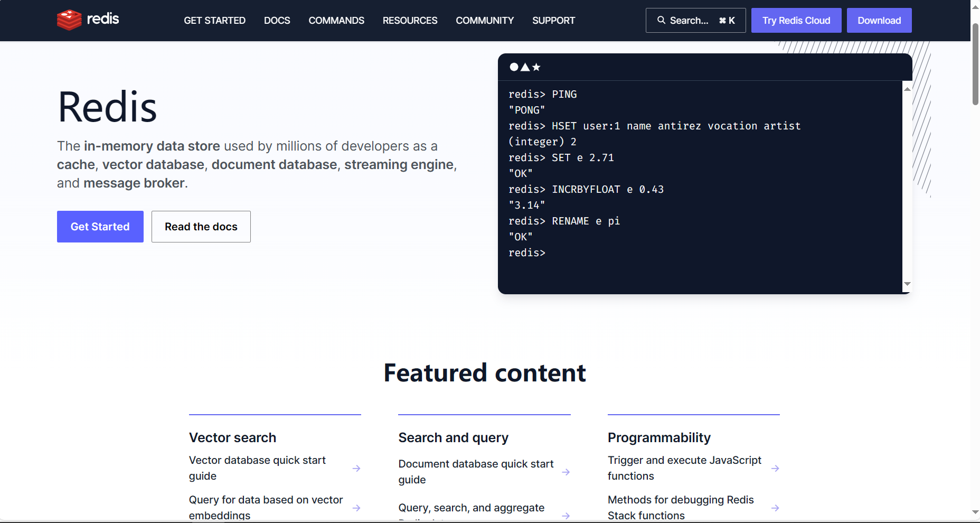The height and width of the screenshot is (523, 980).
Task: Click the empty redis> prompt line in terminal
Action: (527, 253)
